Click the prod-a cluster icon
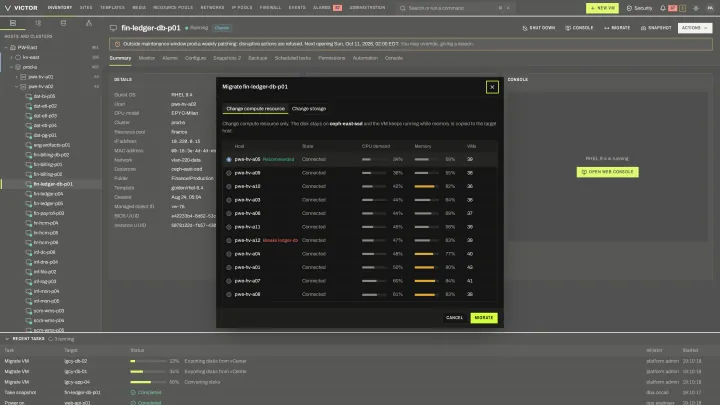The width and height of the screenshot is (720, 405). click(18, 67)
